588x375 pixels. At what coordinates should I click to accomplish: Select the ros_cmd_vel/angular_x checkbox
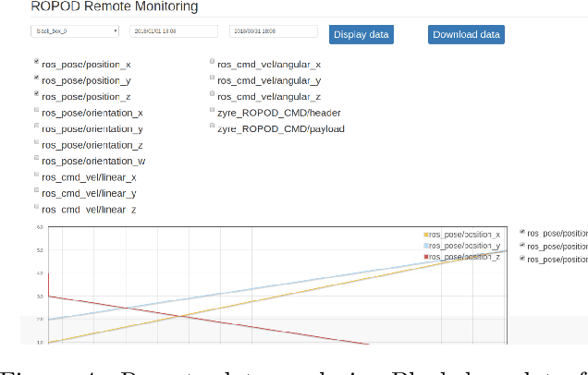213,63
